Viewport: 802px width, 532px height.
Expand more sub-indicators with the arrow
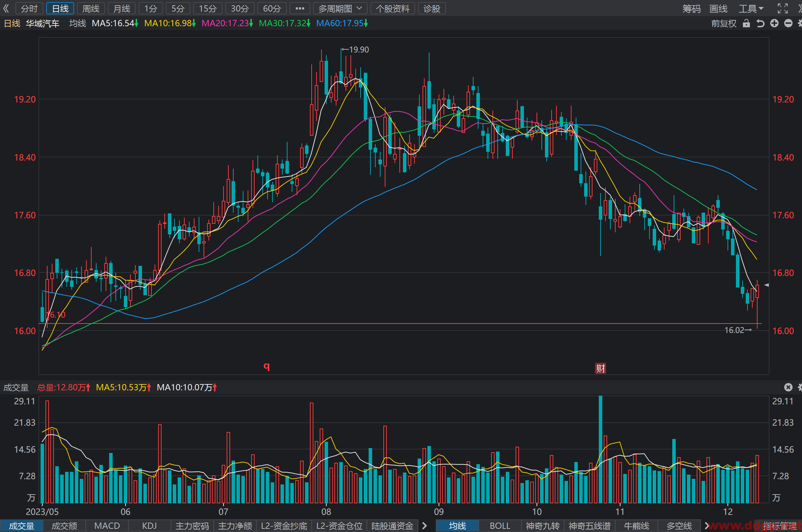point(425,526)
